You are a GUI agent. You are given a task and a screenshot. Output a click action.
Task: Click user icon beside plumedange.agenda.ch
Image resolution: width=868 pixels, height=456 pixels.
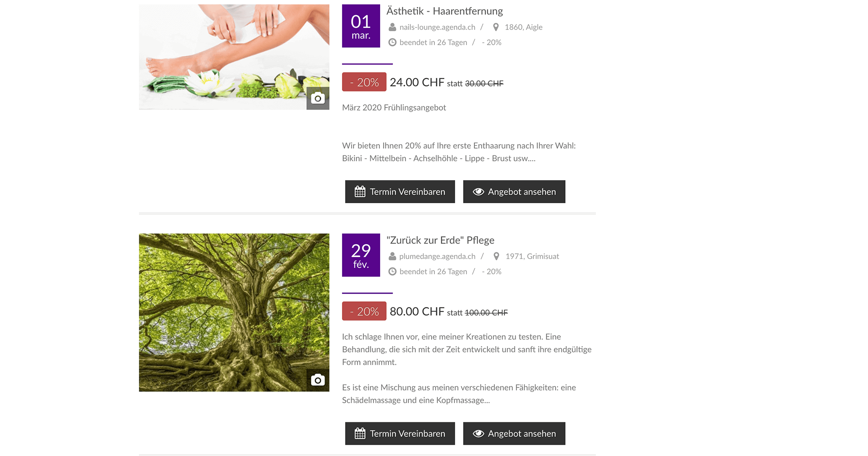tap(392, 256)
